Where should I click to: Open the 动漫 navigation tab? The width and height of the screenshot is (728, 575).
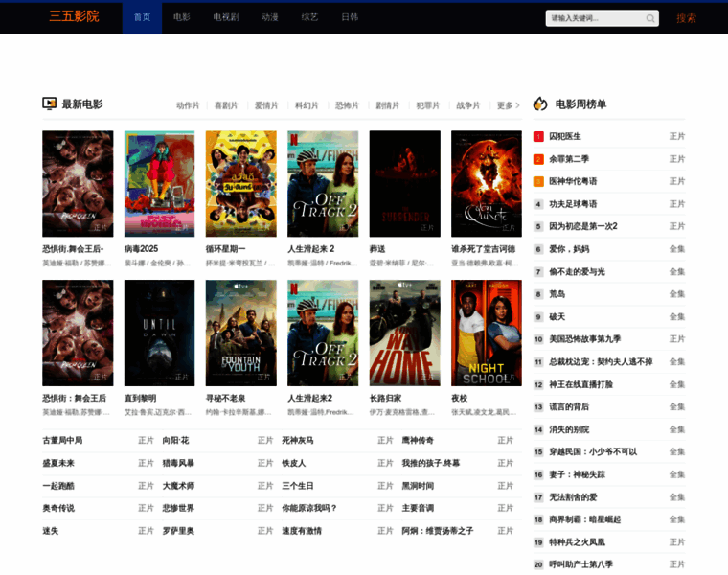coord(270,17)
